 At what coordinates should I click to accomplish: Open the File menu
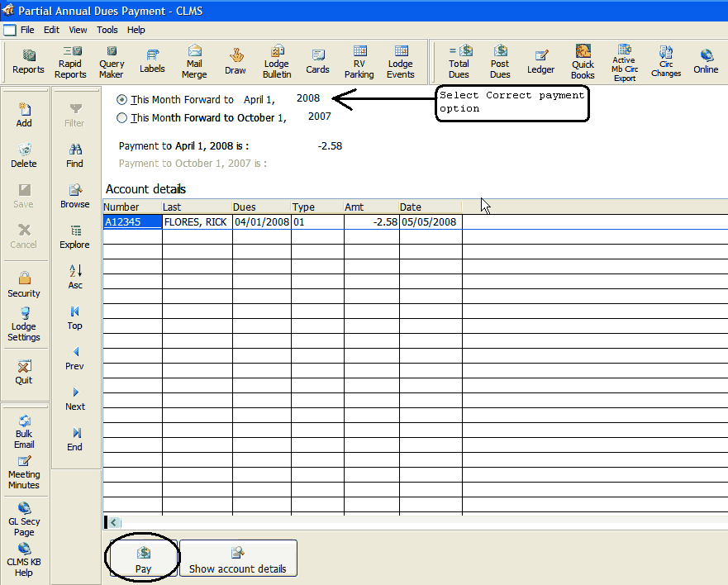tap(27, 30)
